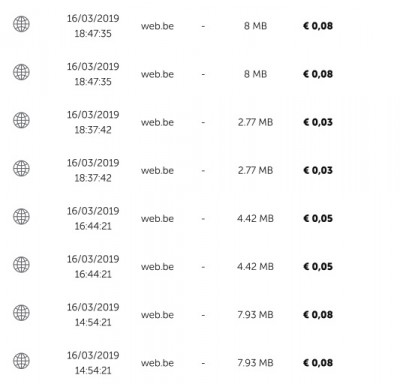400x384 pixels.
Task: Click globe icon of lower 14:54:21 entry
Action: pos(21,361)
